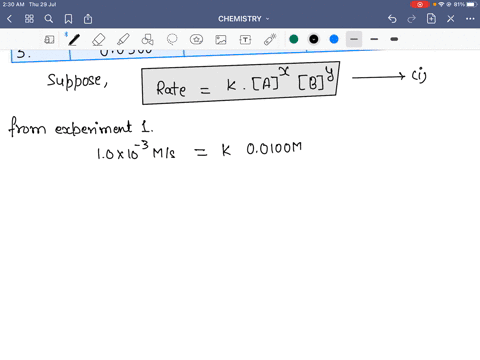Screen dimensions: 480x360
Task: Tap the 'from experiment 1.' handwriting
Action: 81,127
